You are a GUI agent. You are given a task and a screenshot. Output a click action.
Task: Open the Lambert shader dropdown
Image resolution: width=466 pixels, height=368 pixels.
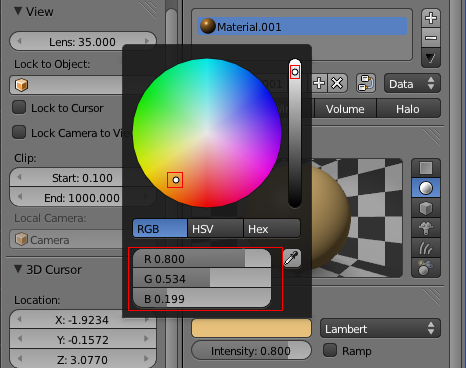[x=380, y=329]
